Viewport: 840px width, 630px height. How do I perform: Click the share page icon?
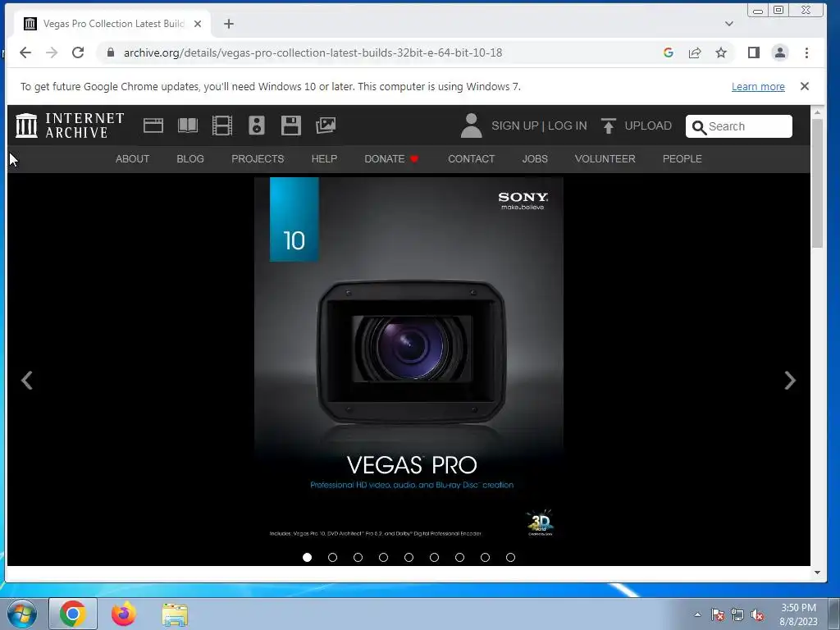click(x=695, y=52)
